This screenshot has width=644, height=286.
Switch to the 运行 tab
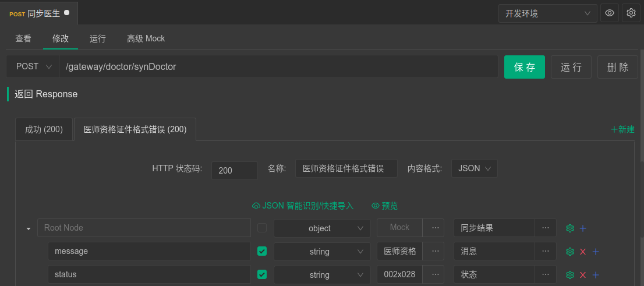98,38
